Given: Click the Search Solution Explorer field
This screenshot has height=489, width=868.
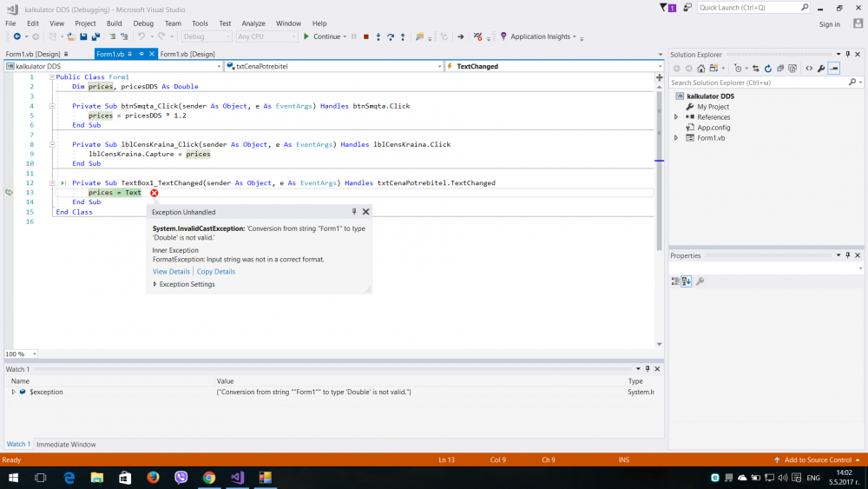Looking at the screenshot, I should point(759,83).
